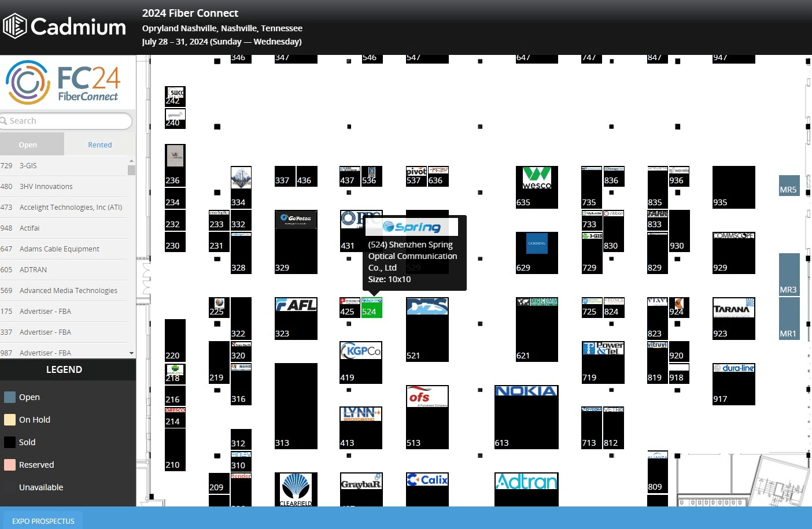Click the FC24 FiberConnect logo
Image resolution: width=812 pixels, height=529 pixels.
tap(63, 82)
